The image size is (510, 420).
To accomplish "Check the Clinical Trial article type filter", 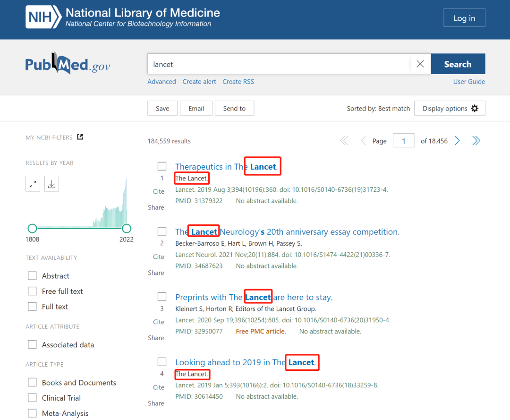I will (x=32, y=398).
